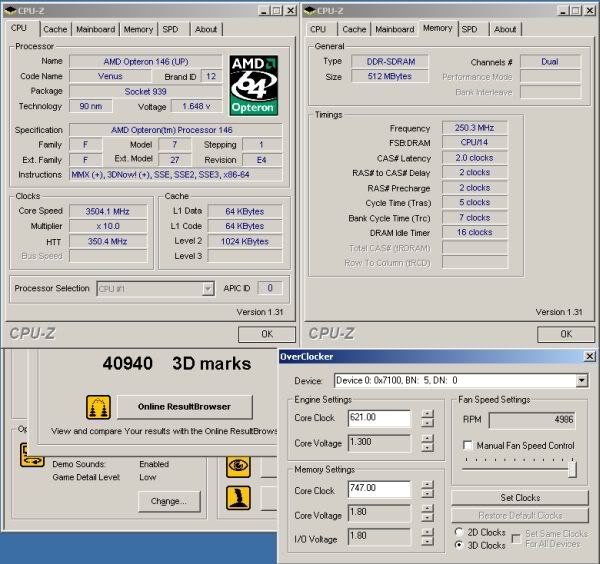Click the Restore Default Clocks button
Image resolution: width=600 pixels, height=564 pixels.
[x=520, y=516]
